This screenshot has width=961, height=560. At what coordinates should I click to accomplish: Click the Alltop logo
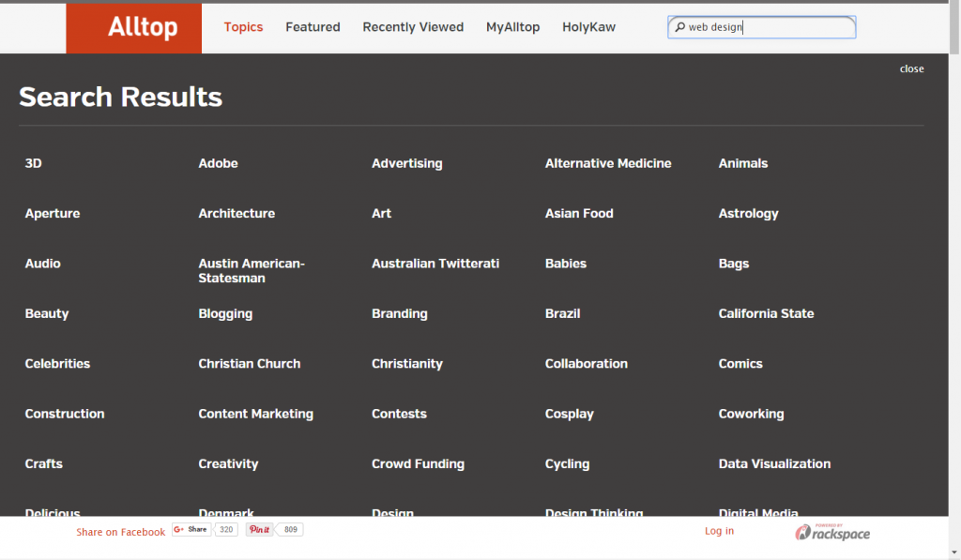coord(133,28)
